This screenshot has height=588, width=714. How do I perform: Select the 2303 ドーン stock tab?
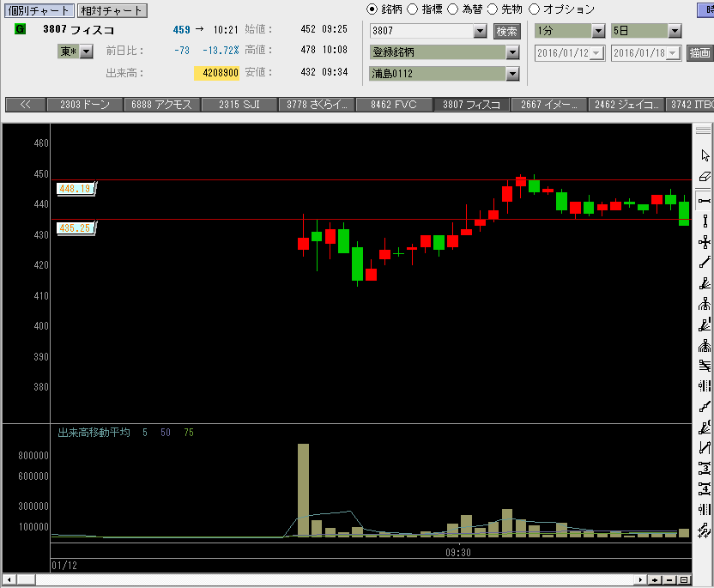tap(85, 105)
